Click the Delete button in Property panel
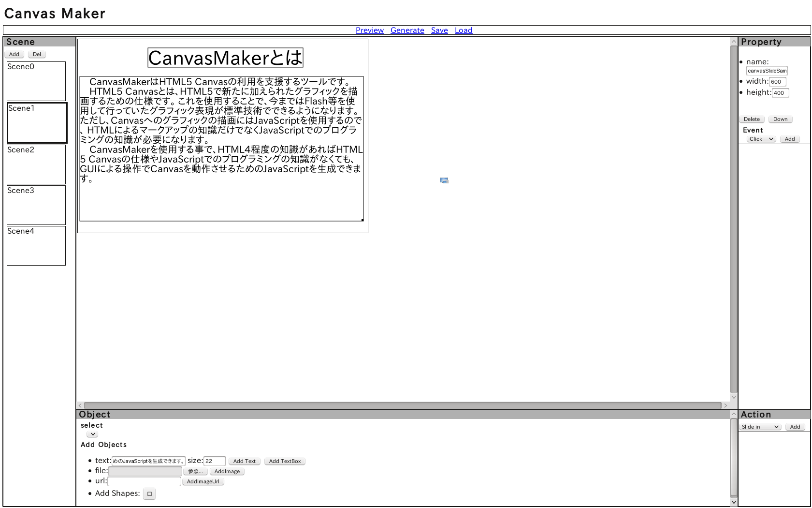Screen dimensions: 812x508 [x=752, y=119]
